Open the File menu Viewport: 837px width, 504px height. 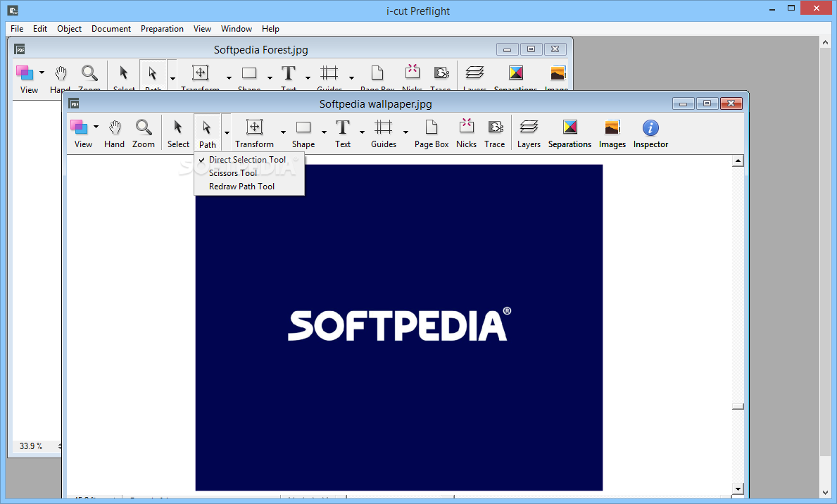pyautogui.click(x=17, y=29)
